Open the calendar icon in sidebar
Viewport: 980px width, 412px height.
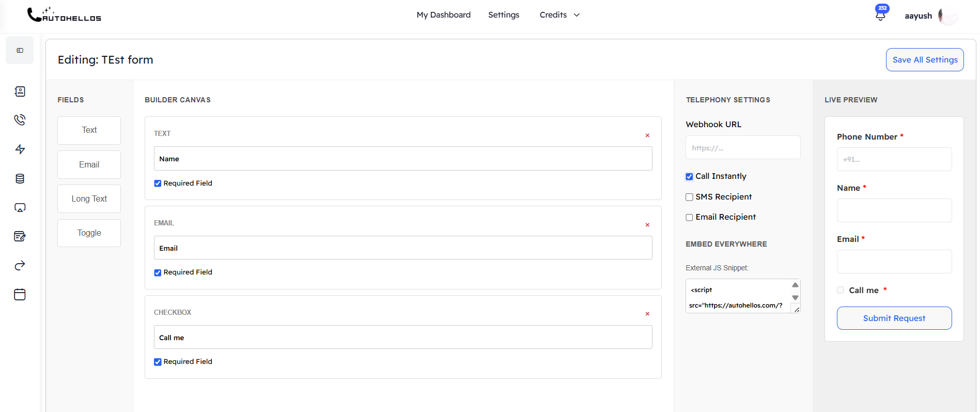tap(20, 295)
